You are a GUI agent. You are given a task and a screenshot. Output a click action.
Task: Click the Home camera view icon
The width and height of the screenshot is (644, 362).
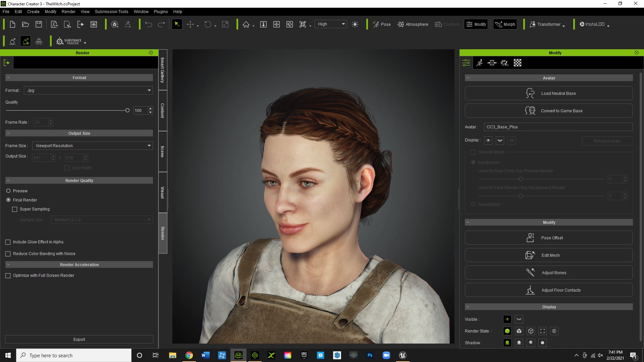246,24
